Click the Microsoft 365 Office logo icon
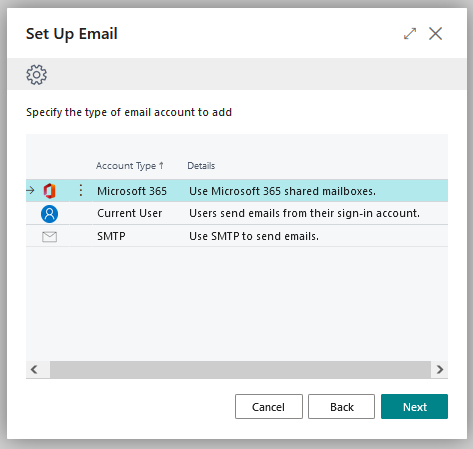This screenshot has height=449, width=473. click(49, 191)
